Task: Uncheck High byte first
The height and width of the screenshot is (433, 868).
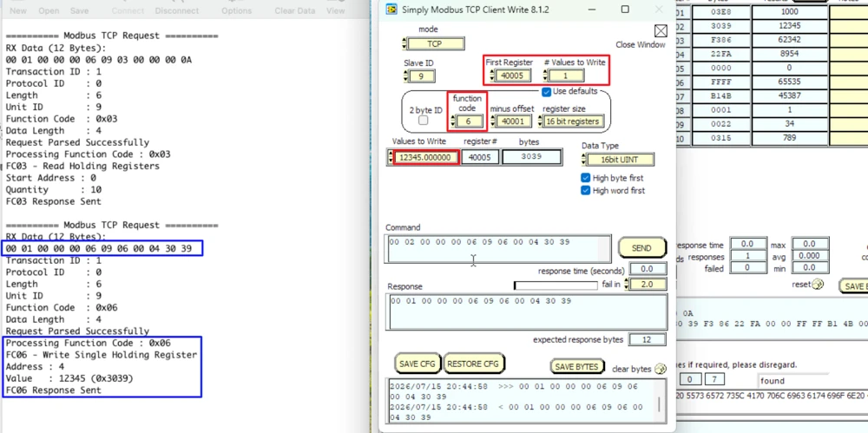Action: pos(585,178)
